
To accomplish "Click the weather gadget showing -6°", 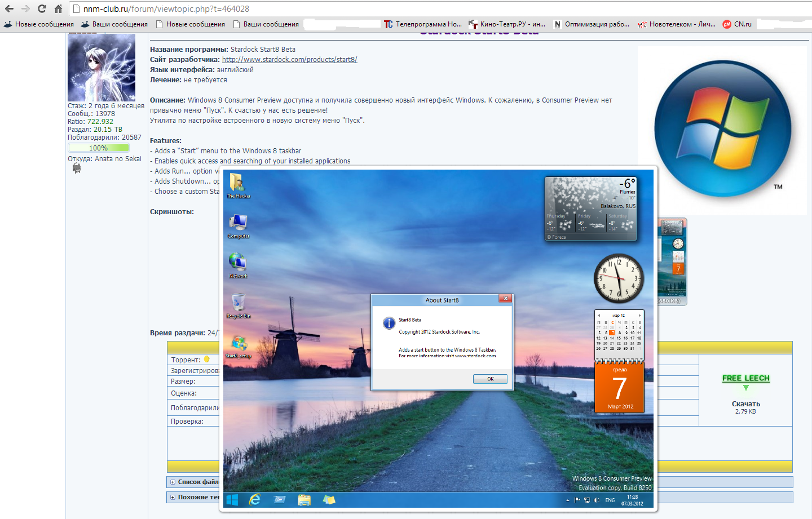I will [590, 209].
